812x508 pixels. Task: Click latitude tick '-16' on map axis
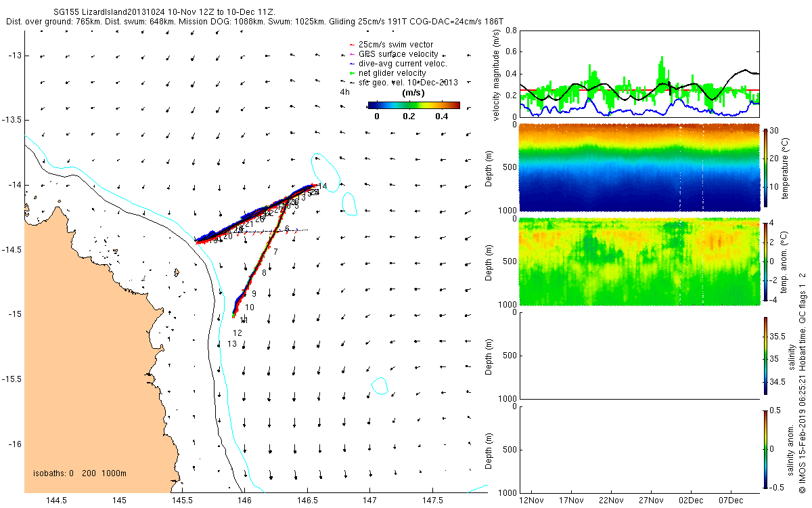click(16, 444)
